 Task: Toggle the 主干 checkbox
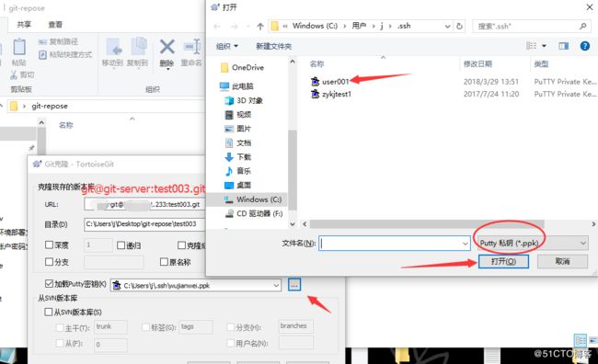[x=60, y=327]
